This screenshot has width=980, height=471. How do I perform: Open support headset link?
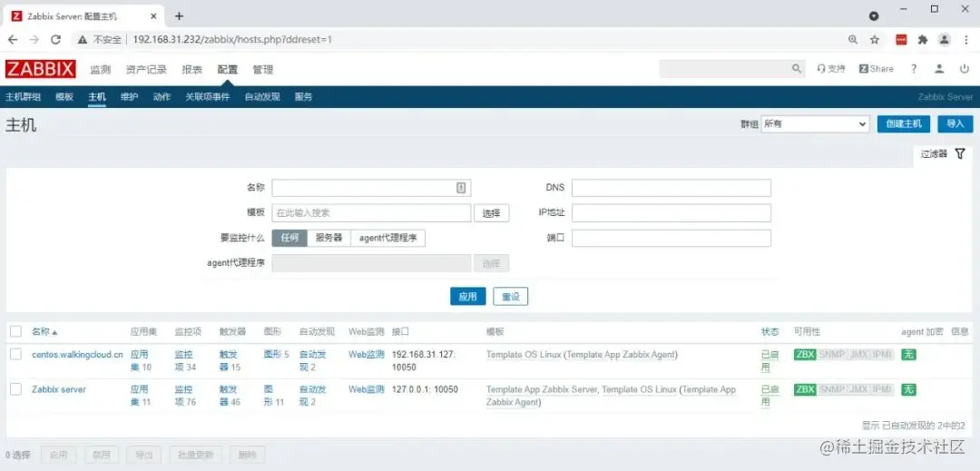point(830,69)
